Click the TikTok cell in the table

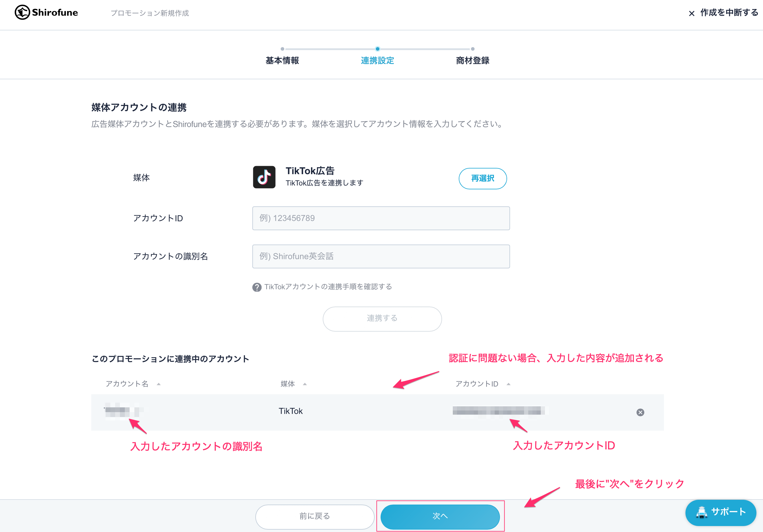(291, 411)
